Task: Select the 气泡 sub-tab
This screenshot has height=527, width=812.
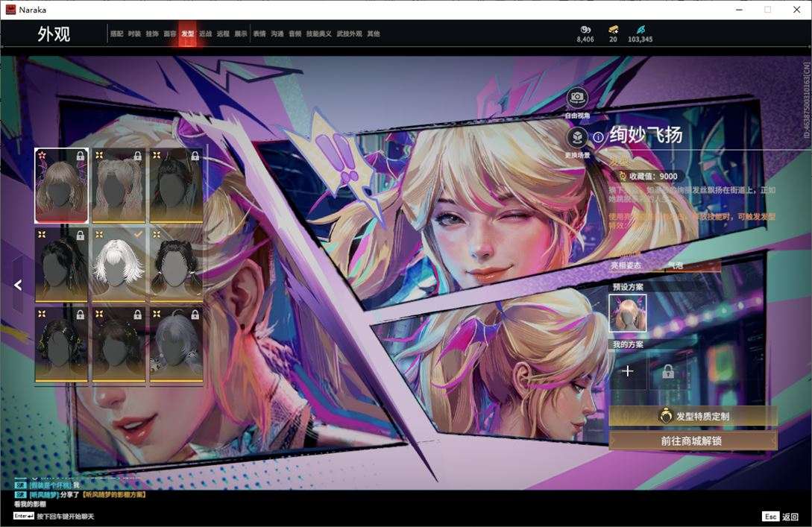Action: coord(676,265)
